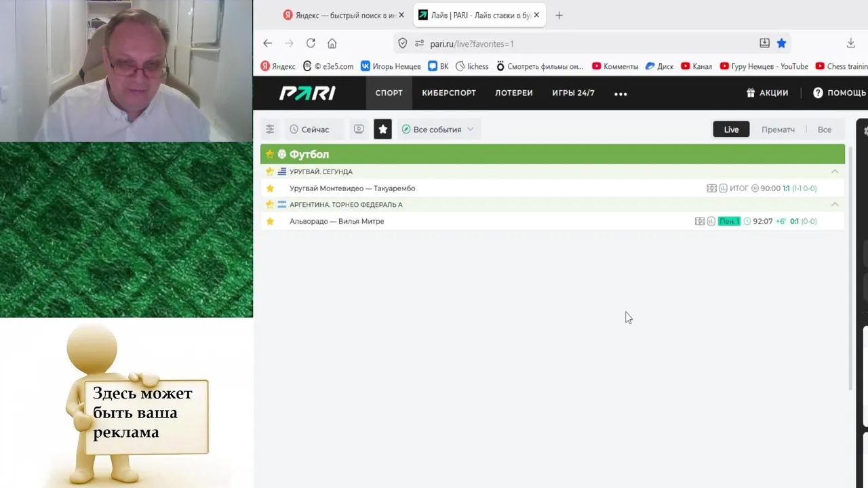Open the page save icon next to the bookmark star

[x=764, y=43]
